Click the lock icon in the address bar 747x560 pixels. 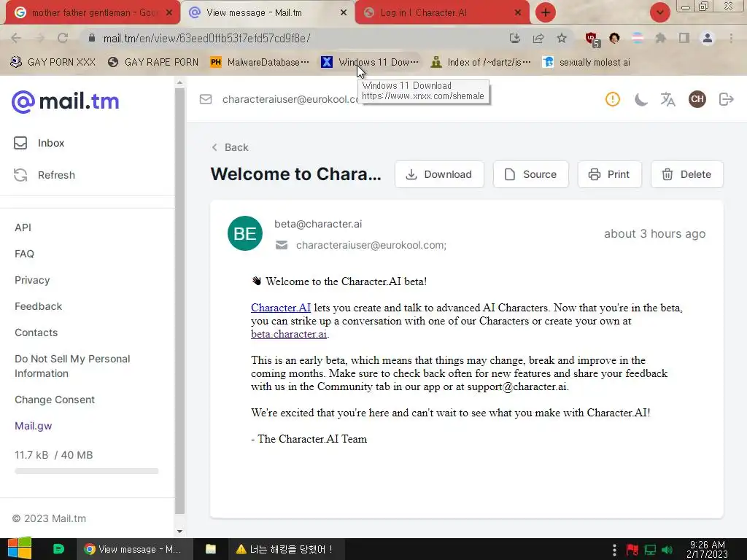click(x=92, y=38)
